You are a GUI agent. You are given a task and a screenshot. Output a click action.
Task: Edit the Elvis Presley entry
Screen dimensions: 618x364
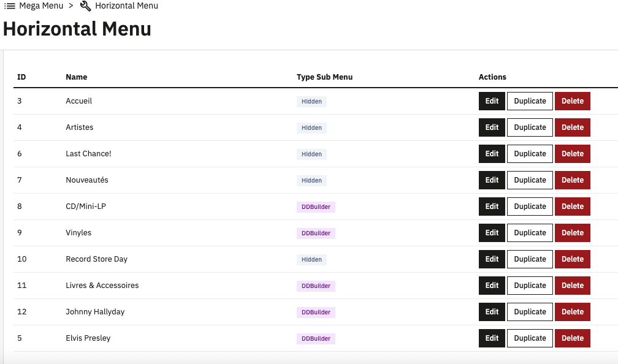tap(492, 338)
